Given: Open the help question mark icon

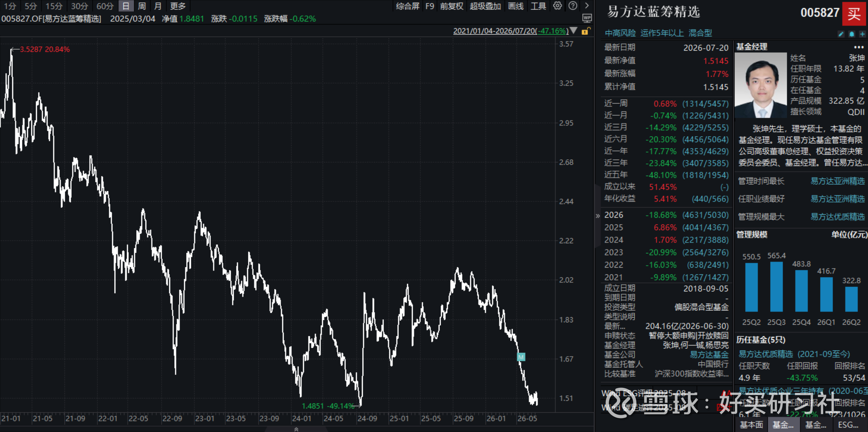Looking at the screenshot, I should coord(573,6).
